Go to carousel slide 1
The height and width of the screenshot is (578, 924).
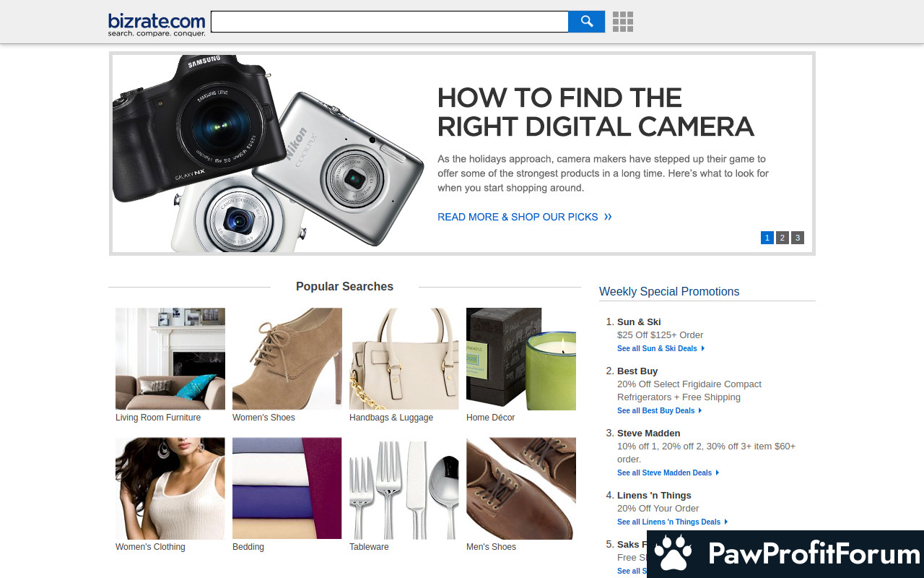click(x=767, y=238)
